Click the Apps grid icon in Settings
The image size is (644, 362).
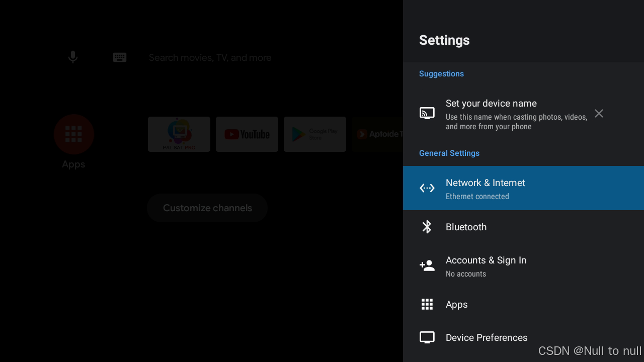point(427,304)
